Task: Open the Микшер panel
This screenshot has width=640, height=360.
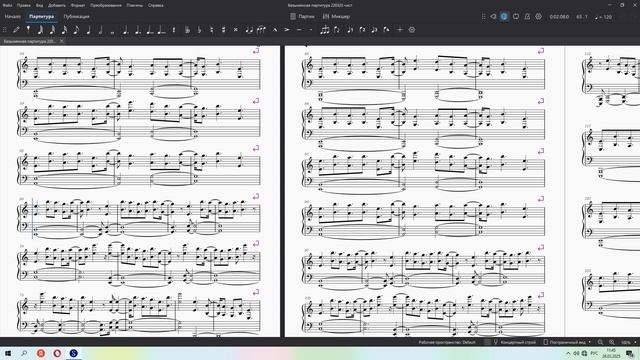Action: click(336, 16)
